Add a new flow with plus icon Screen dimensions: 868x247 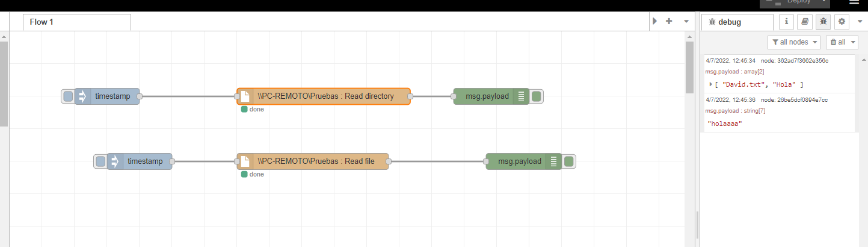[669, 22]
